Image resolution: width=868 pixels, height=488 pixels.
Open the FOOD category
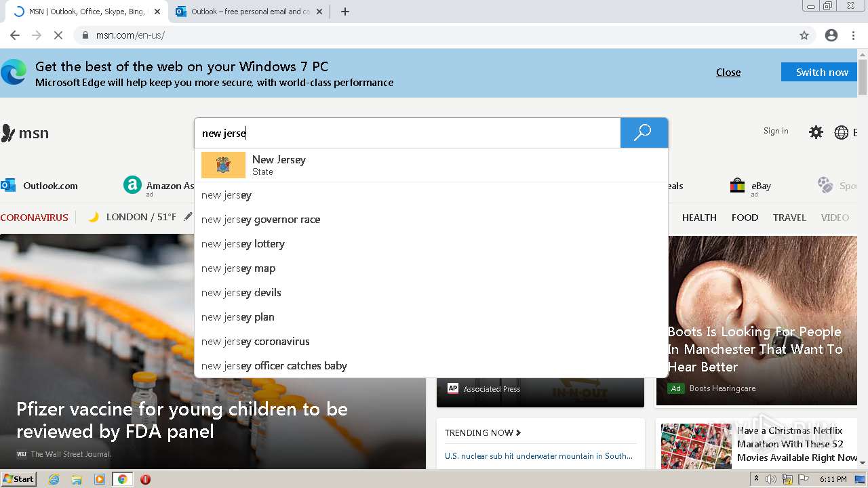click(x=745, y=218)
